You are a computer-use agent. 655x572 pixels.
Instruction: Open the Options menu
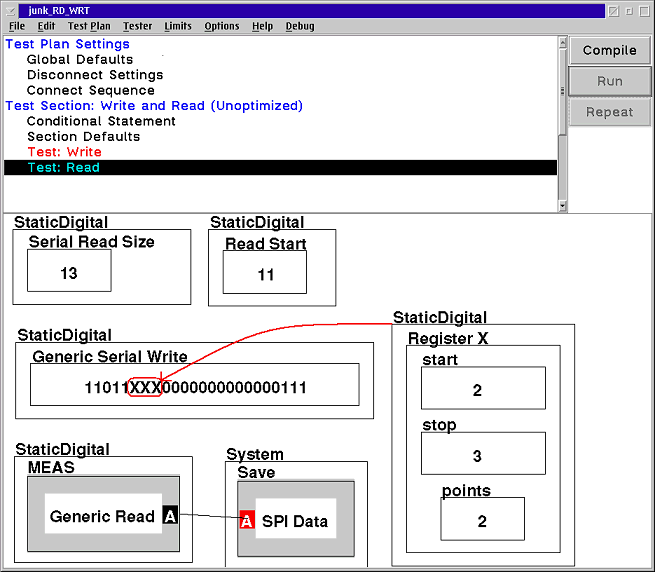tap(222, 26)
